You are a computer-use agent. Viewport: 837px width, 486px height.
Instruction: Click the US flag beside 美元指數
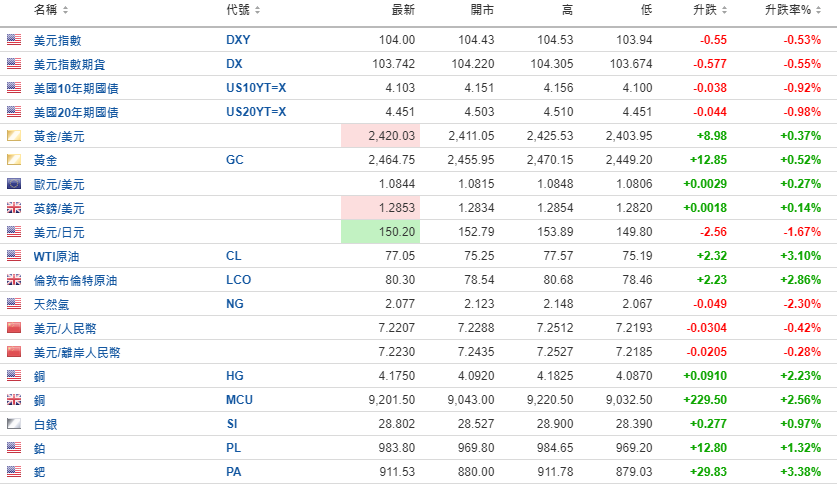[x=14, y=40]
